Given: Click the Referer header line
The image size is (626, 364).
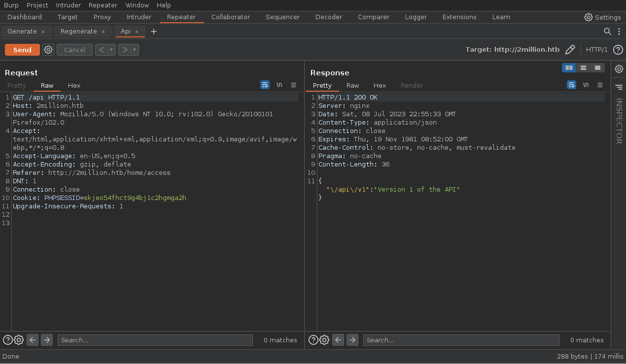Looking at the screenshot, I should [x=92, y=173].
